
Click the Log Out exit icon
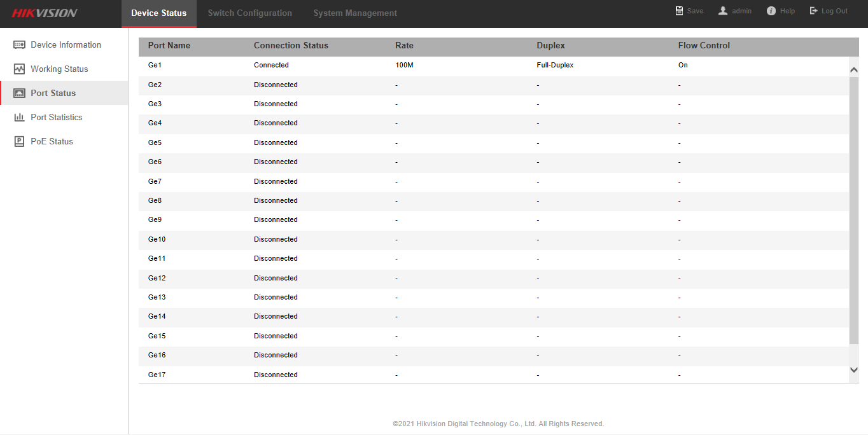click(813, 11)
